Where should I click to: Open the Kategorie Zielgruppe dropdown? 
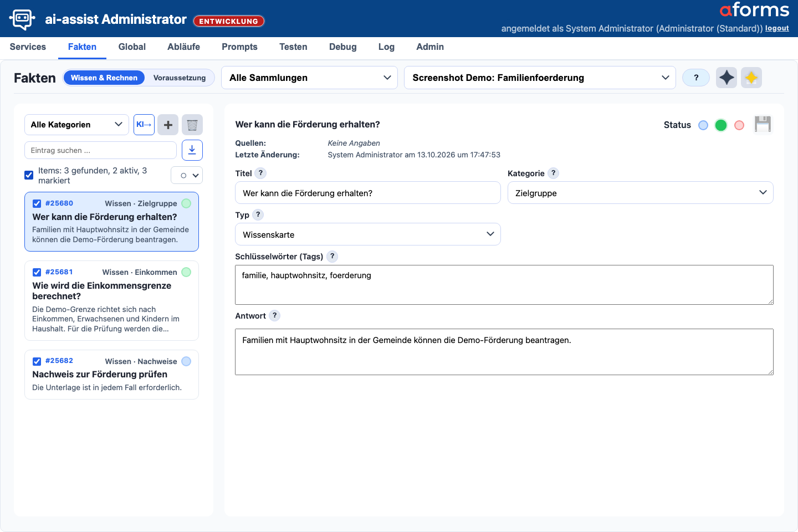640,193
